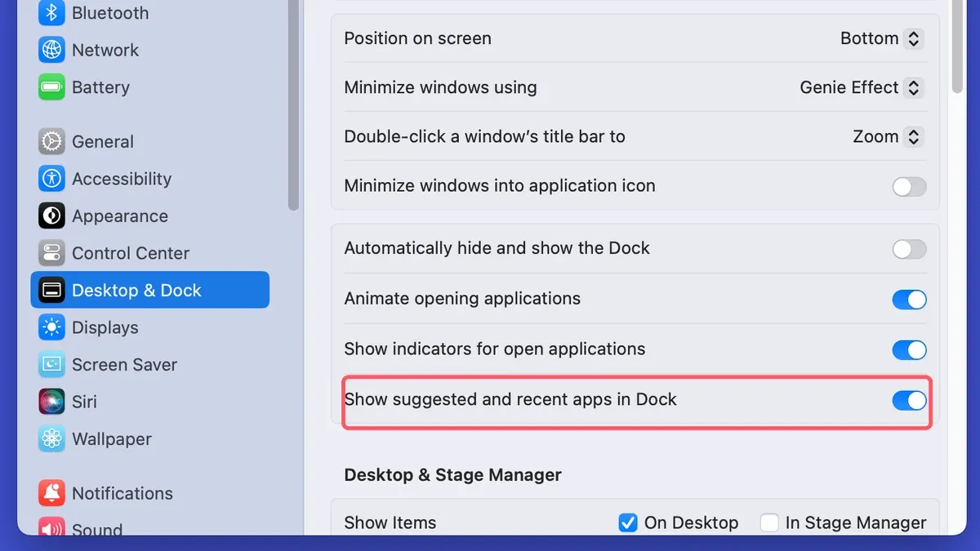Select Siri in the sidebar
Viewport: 980px width, 551px height.
(x=150, y=402)
